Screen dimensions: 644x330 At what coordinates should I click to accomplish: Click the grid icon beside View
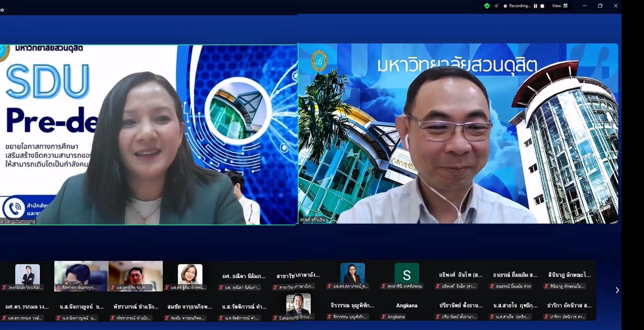tap(565, 6)
